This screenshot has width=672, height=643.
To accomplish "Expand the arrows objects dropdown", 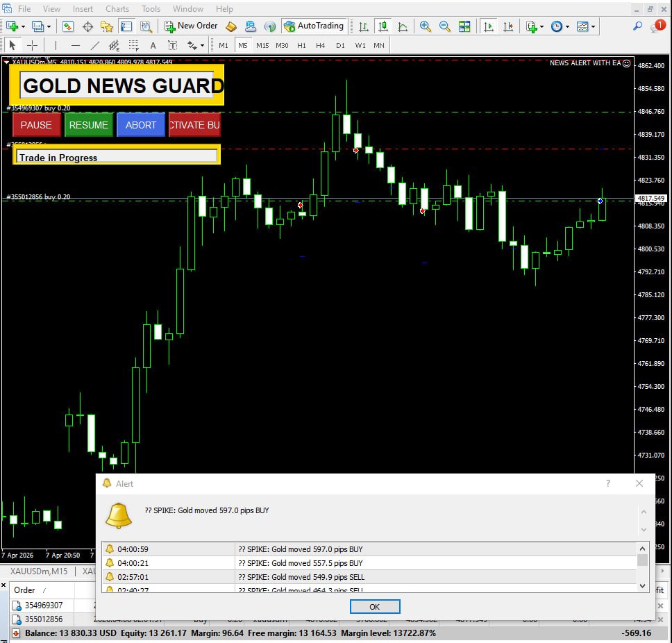I will tap(202, 45).
